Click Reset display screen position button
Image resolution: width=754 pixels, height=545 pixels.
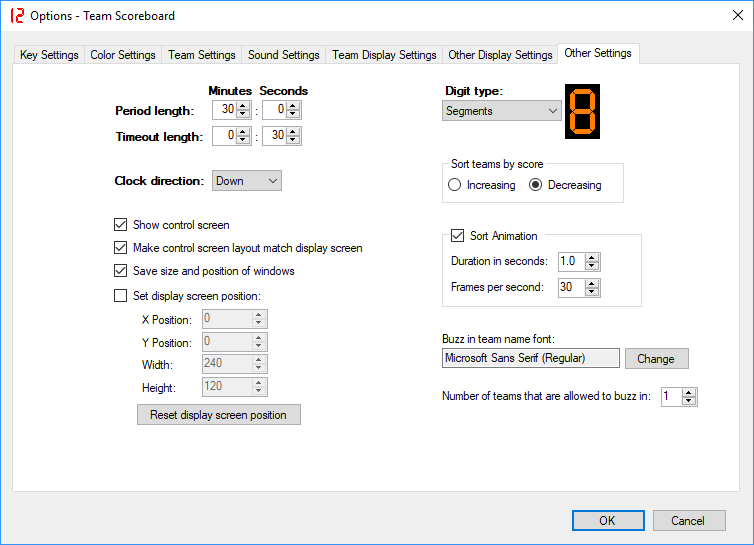point(218,415)
